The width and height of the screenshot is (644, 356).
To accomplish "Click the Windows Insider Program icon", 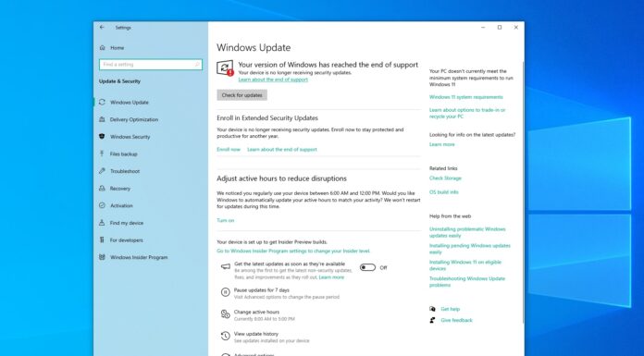I will [102, 257].
